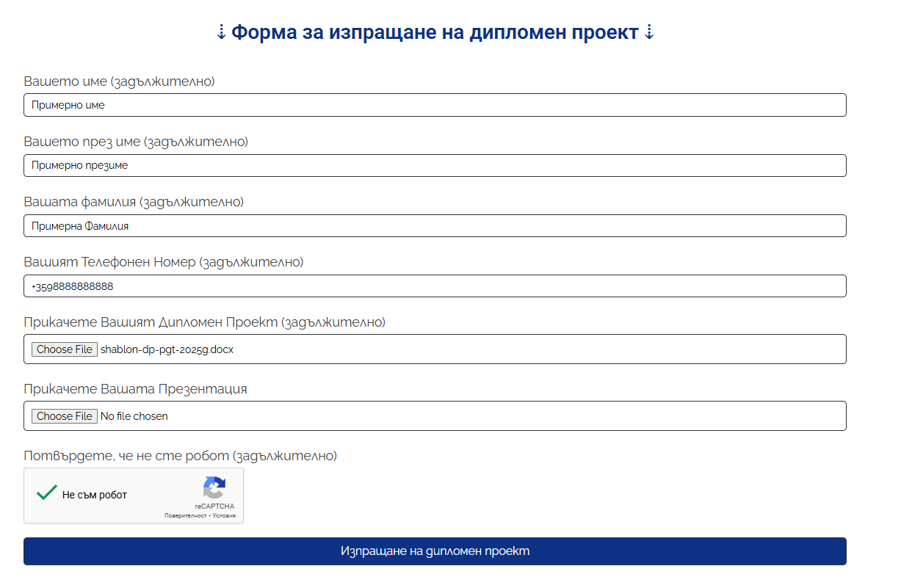Click the attached file name shablon-dp-pgt-2025g.docx
Image resolution: width=901 pixels, height=588 pixels.
167,349
